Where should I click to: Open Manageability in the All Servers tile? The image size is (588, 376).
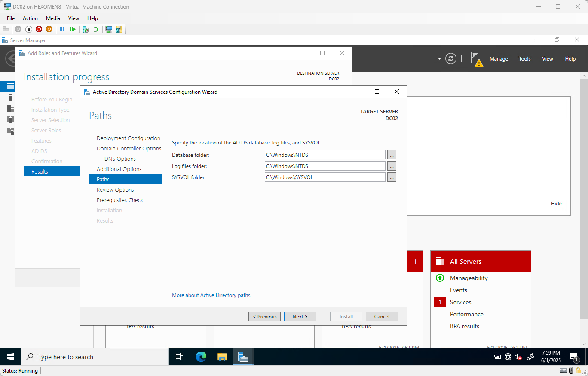(469, 278)
